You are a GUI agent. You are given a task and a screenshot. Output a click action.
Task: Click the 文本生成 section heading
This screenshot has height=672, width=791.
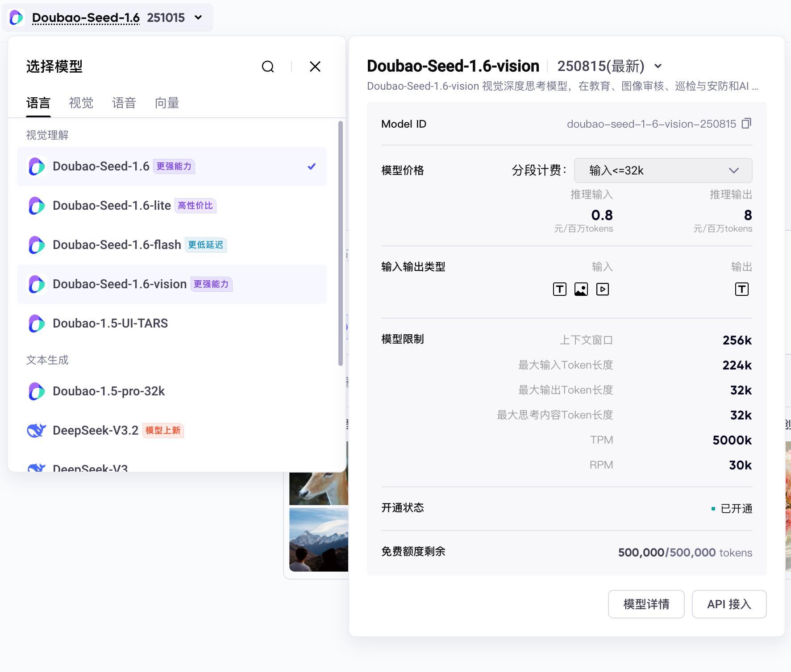[47, 360]
